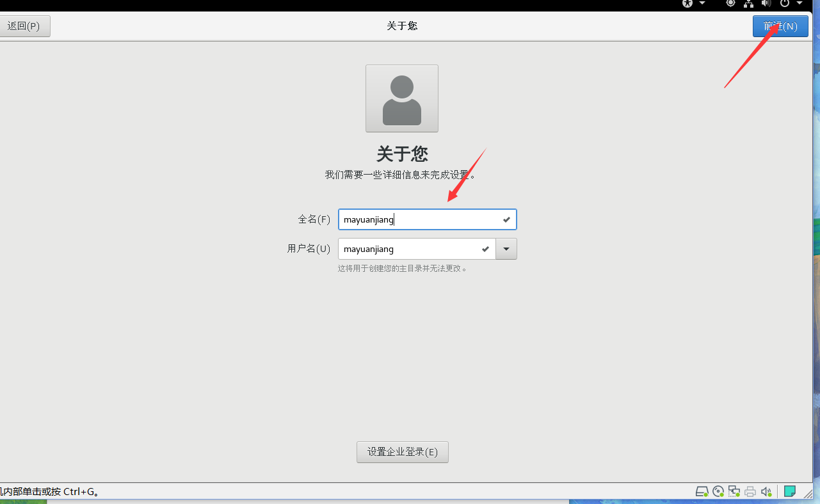The image size is (820, 504).
Task: Click the sound card icon in status bar
Action: point(766,491)
